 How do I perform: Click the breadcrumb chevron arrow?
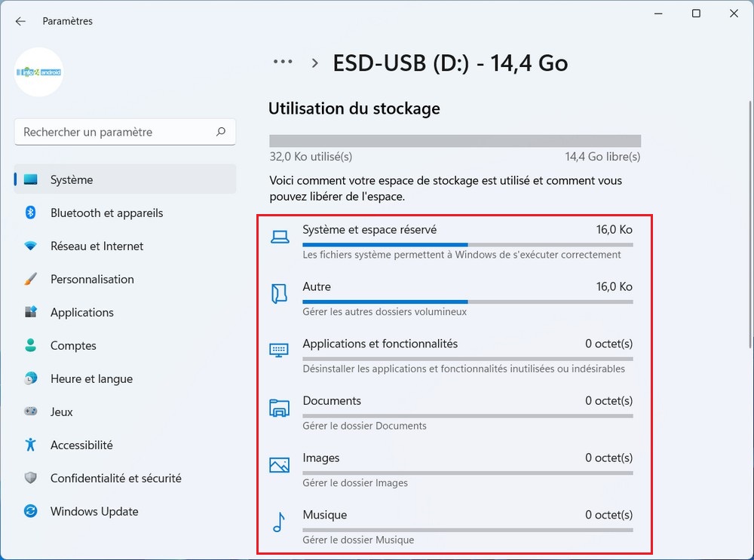pyautogui.click(x=315, y=63)
